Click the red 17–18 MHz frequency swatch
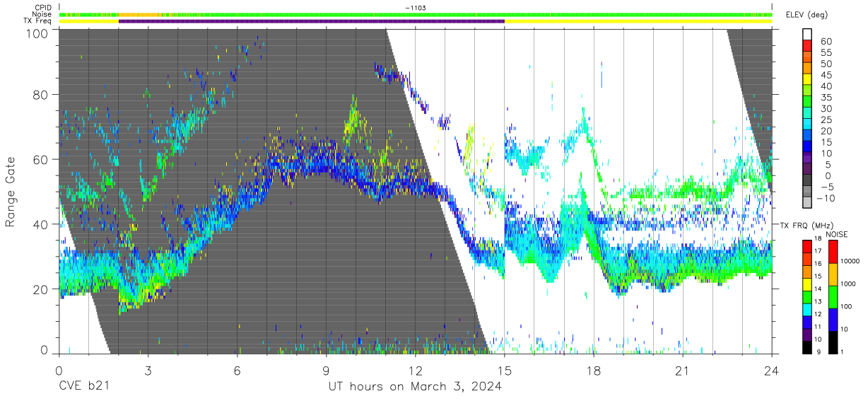This screenshot has width=868, height=401. (x=807, y=246)
